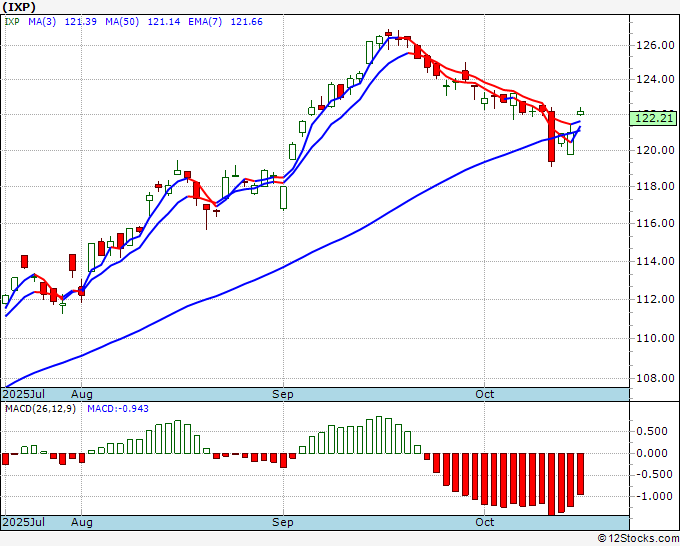Click the current price tag 122.21
Image resolution: width=680 pixels, height=546 pixels.
click(x=653, y=118)
